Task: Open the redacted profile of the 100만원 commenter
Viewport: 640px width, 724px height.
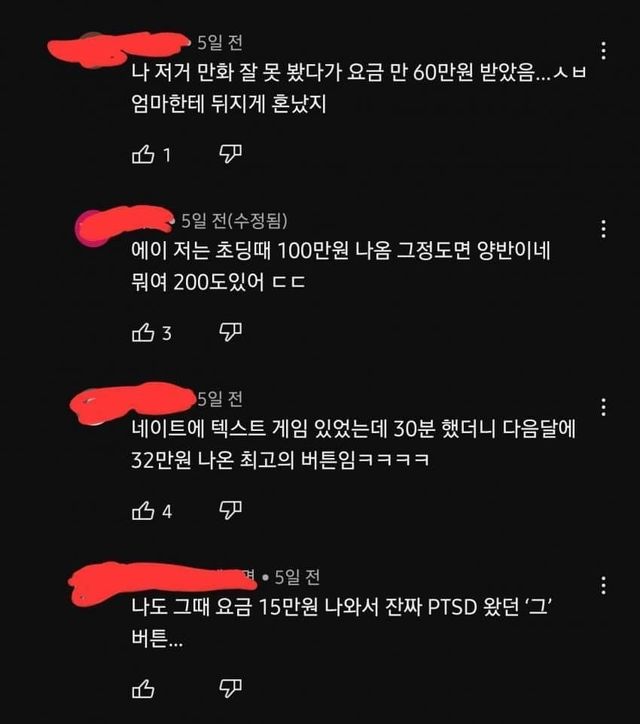Action: point(125,224)
